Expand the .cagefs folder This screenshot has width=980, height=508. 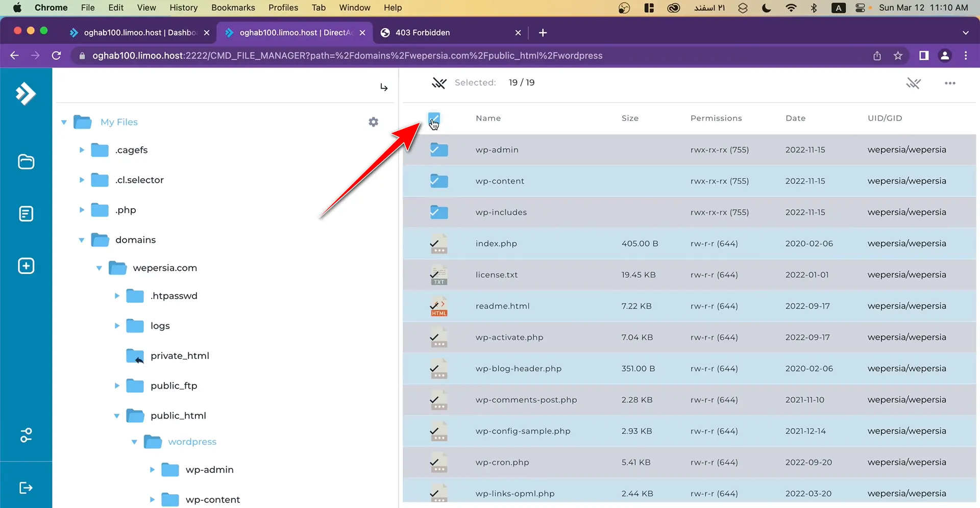(x=82, y=150)
